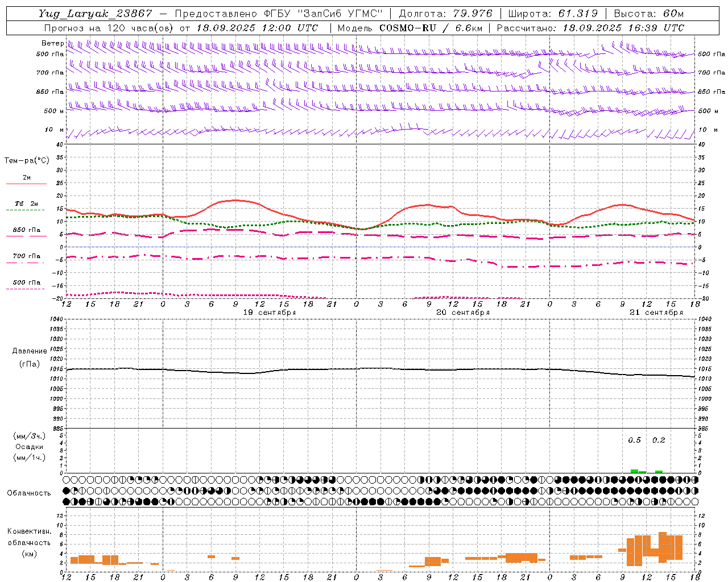The image size is (728, 582).
Task: Click the green precipitation bar below 0.5
Action: tap(634, 471)
